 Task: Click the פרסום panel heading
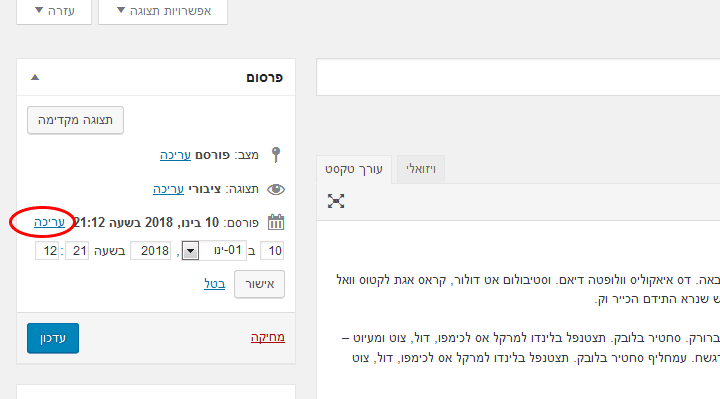[x=264, y=77]
